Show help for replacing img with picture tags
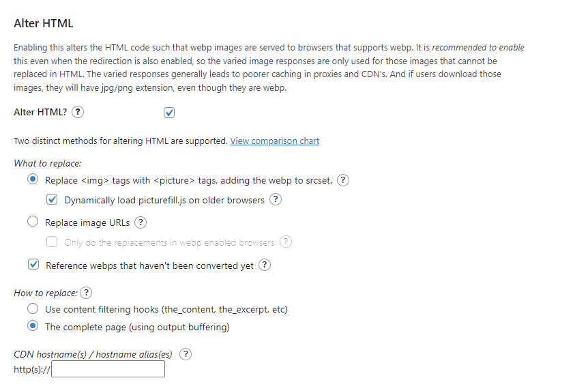Image resolution: width=588 pixels, height=391 pixels. pyautogui.click(x=342, y=180)
